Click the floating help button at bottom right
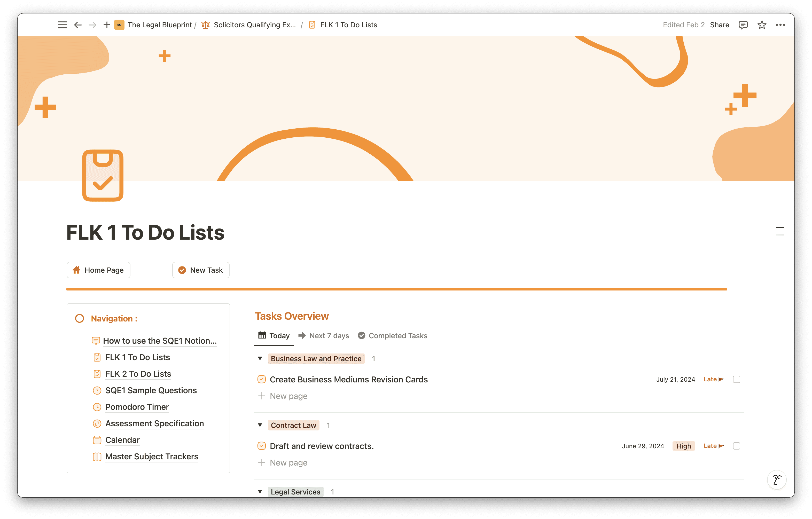This screenshot has height=519, width=812. click(777, 479)
